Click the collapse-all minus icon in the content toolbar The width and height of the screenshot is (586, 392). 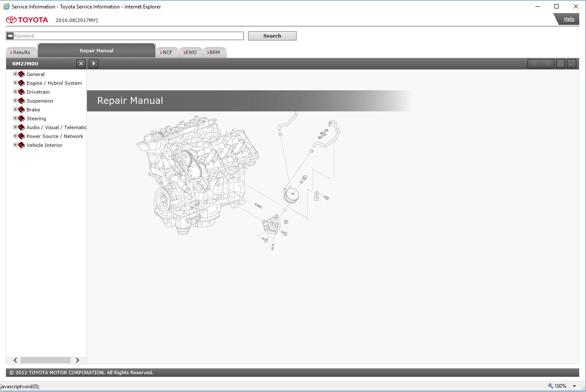547,64
